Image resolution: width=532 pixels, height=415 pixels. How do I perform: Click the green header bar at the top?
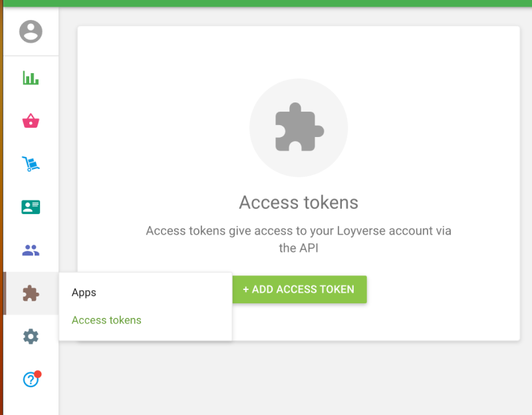266,3
